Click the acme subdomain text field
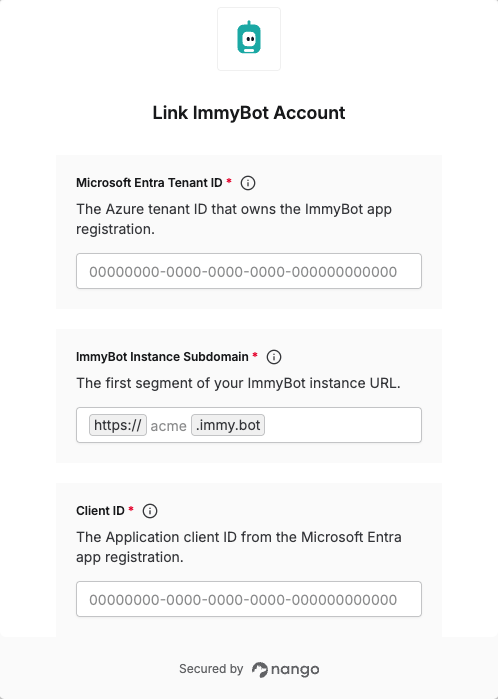Viewport: 498px width, 699px height. pos(169,426)
